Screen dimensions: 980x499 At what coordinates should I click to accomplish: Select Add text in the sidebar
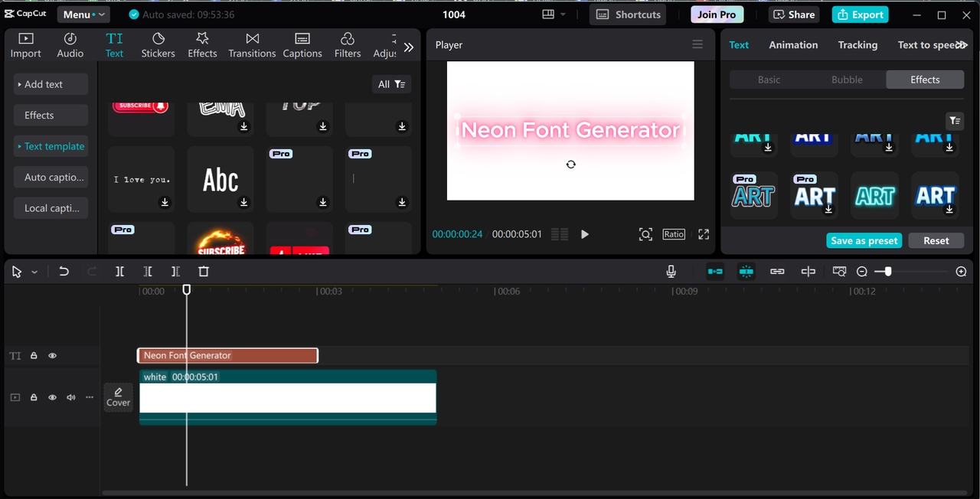click(51, 84)
